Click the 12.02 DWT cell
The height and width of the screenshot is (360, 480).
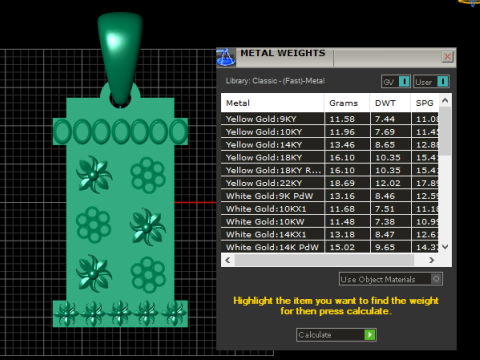pyautogui.click(x=390, y=183)
